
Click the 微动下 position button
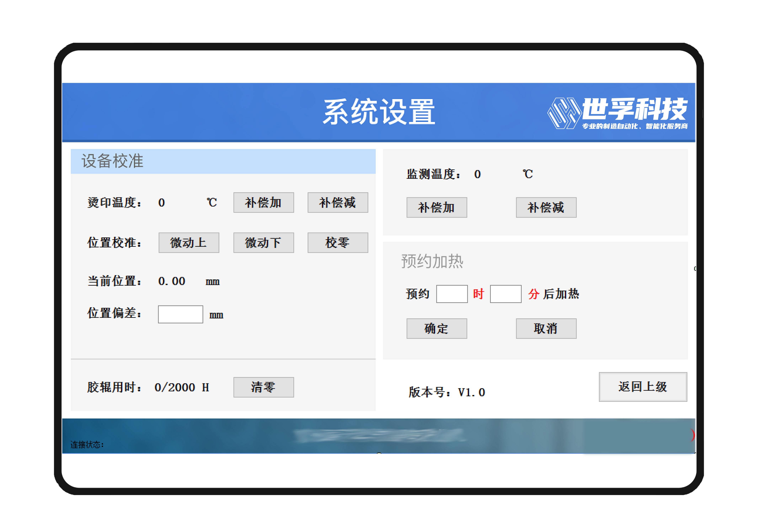(263, 242)
